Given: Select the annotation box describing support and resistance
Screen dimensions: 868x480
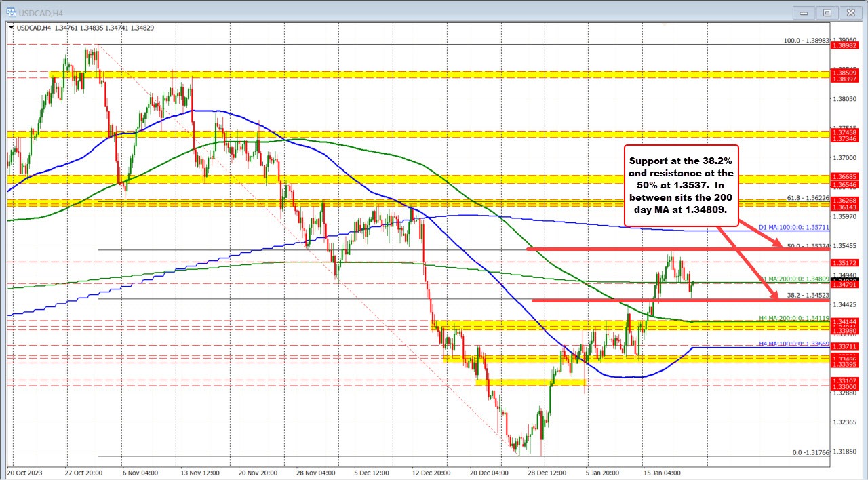Looking at the screenshot, I should coord(680,184).
